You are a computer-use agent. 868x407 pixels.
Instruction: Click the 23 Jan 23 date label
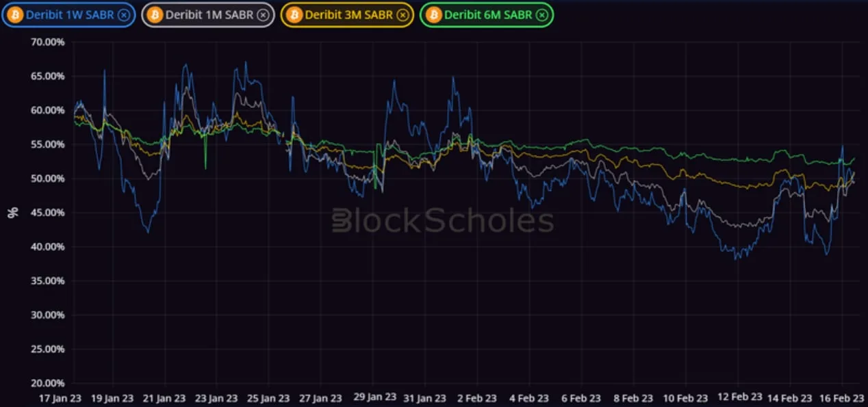click(x=216, y=398)
